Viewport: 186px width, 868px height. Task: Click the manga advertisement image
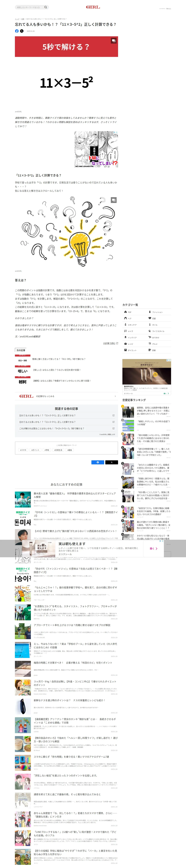point(96,149)
